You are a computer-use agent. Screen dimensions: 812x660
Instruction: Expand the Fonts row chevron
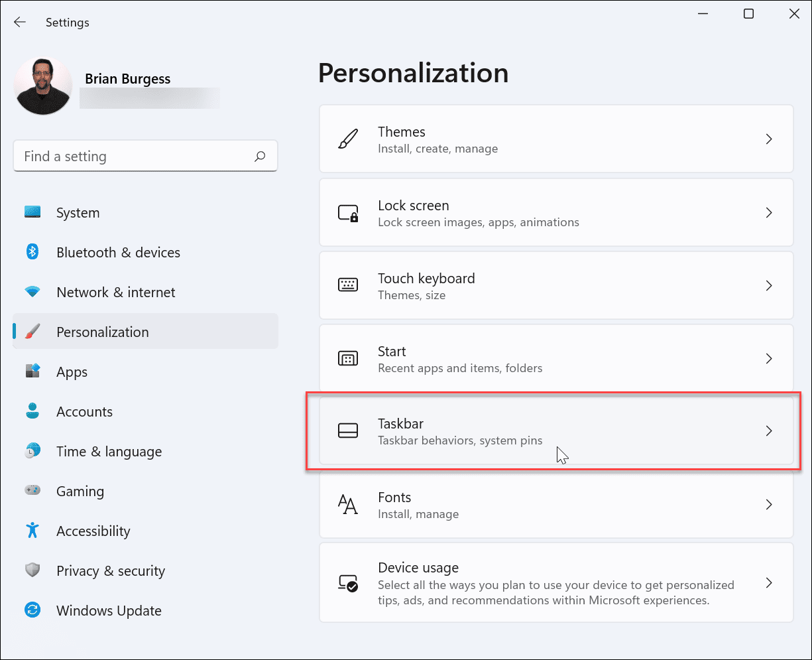(769, 504)
